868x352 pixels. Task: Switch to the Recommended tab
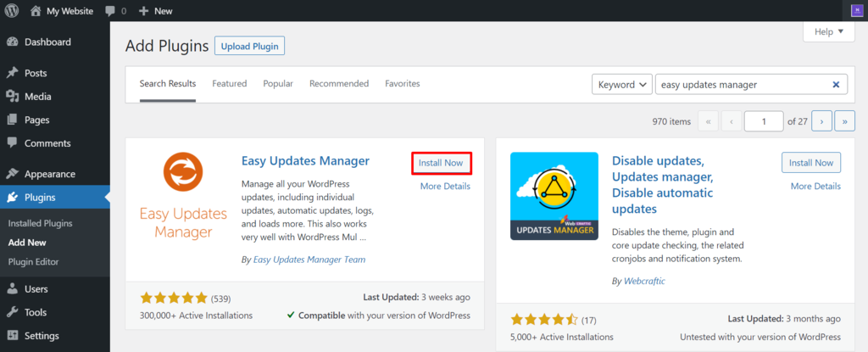pos(339,84)
